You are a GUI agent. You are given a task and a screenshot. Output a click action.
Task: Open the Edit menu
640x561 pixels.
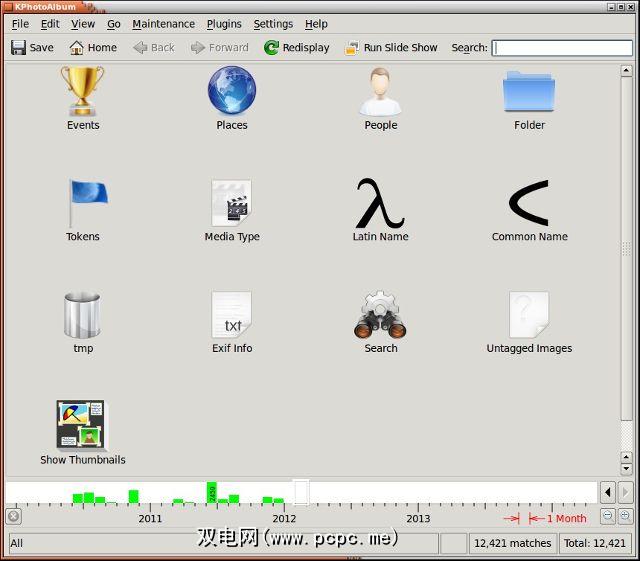(x=50, y=24)
